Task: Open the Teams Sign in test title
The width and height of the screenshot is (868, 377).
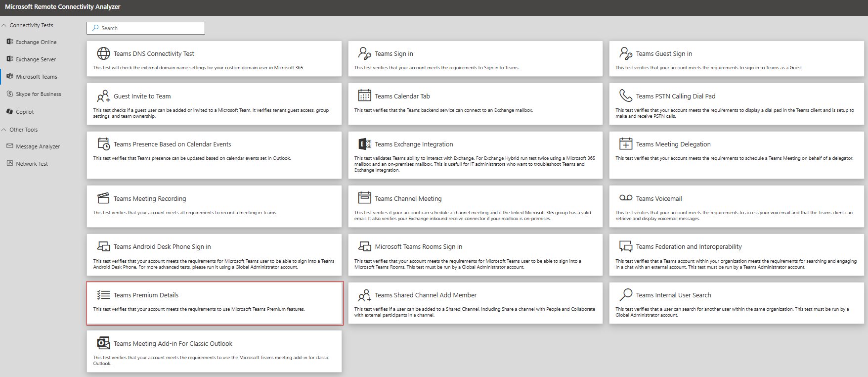Action: point(394,53)
